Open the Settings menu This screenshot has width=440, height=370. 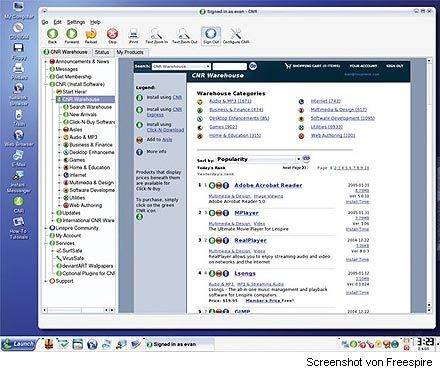point(76,22)
